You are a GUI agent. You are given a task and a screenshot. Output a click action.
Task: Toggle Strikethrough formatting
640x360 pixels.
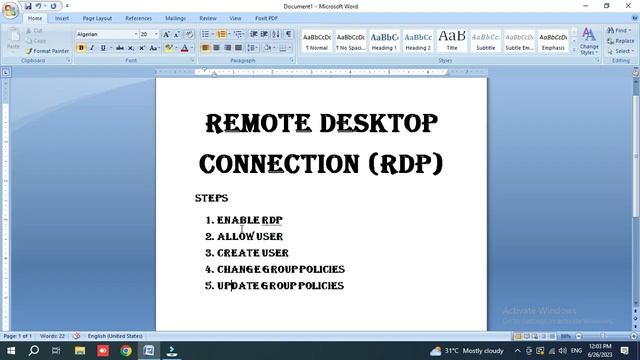coord(120,48)
